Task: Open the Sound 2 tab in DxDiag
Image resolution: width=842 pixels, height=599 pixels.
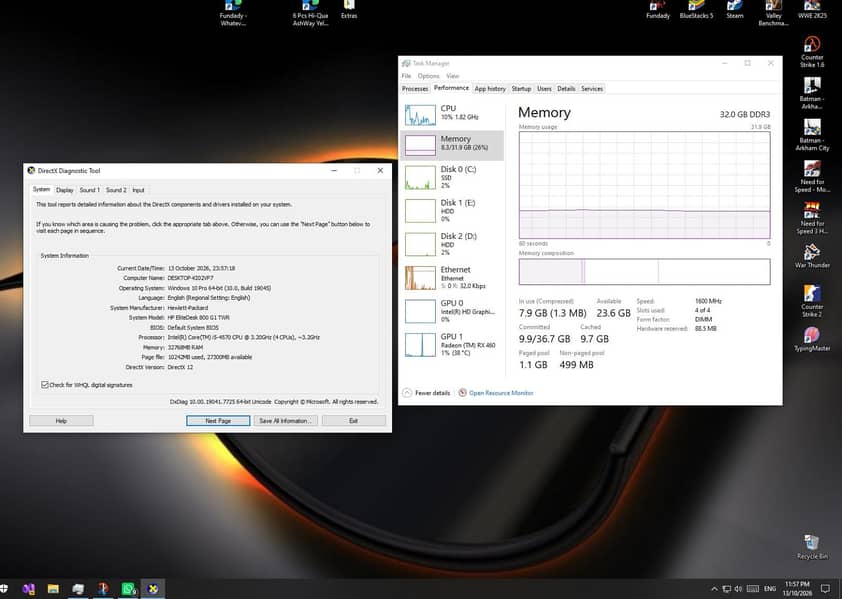Action: tap(116, 190)
